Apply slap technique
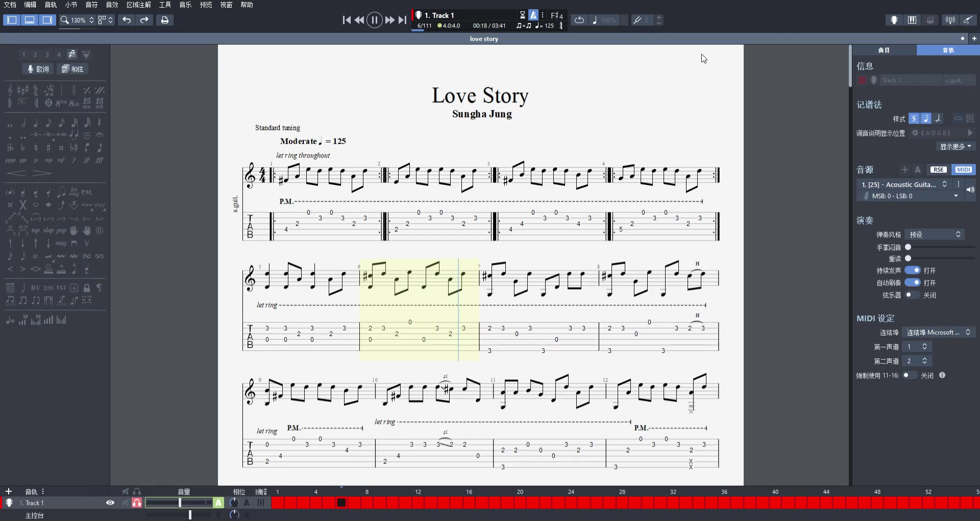This screenshot has width=980, height=521. click(48, 230)
